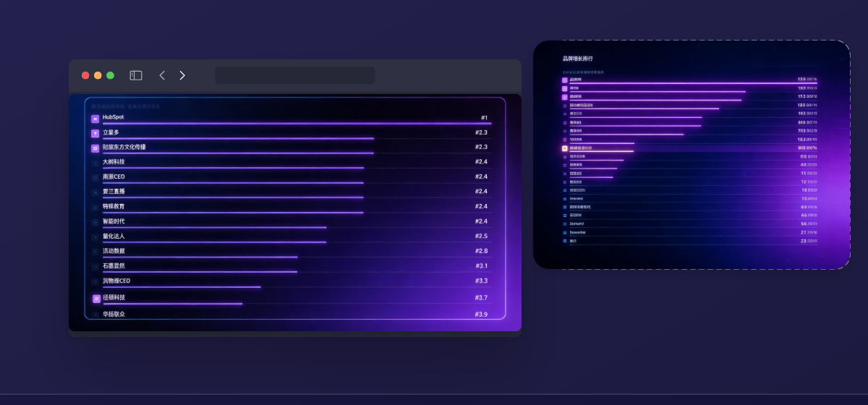Go forward with the right chevron
Image resolution: width=868 pixels, height=405 pixels.
click(x=182, y=75)
